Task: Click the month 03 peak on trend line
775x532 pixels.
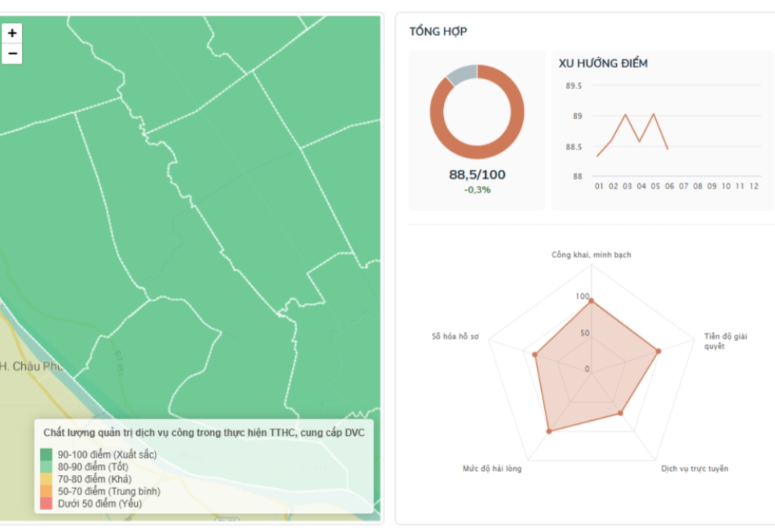Action: [x=625, y=115]
